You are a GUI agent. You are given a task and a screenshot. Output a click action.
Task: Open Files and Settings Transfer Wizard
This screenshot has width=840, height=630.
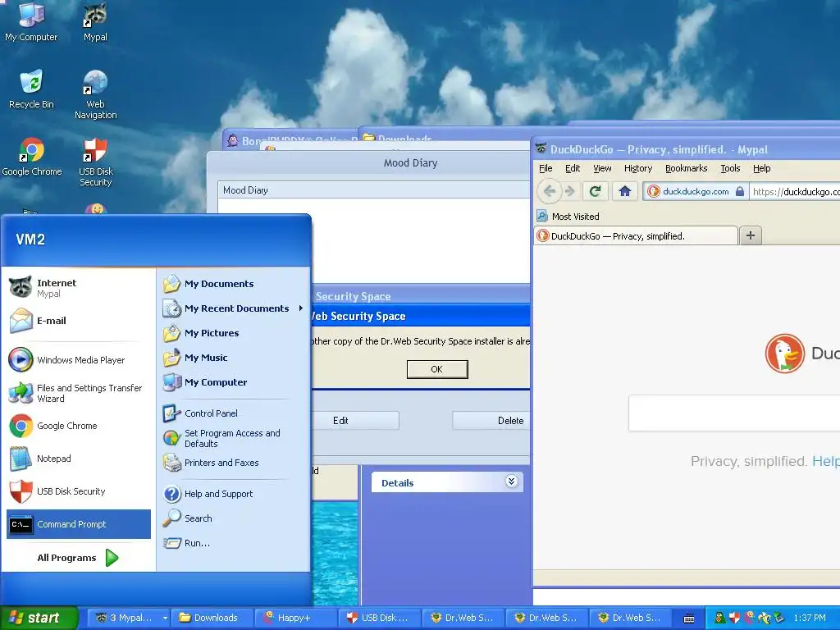point(78,393)
